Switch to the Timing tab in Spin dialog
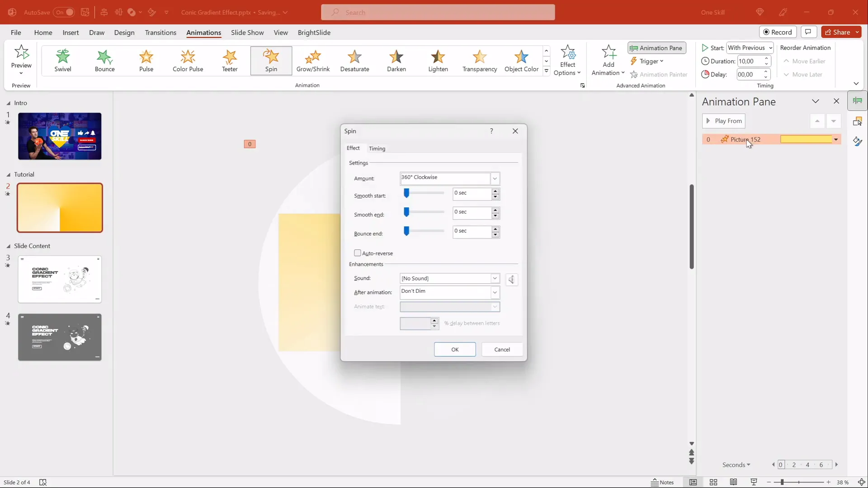This screenshot has width=868, height=488. [x=377, y=148]
